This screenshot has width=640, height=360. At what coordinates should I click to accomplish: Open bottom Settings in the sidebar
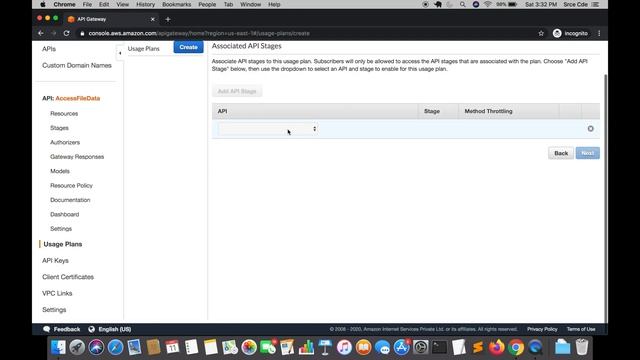(54, 310)
